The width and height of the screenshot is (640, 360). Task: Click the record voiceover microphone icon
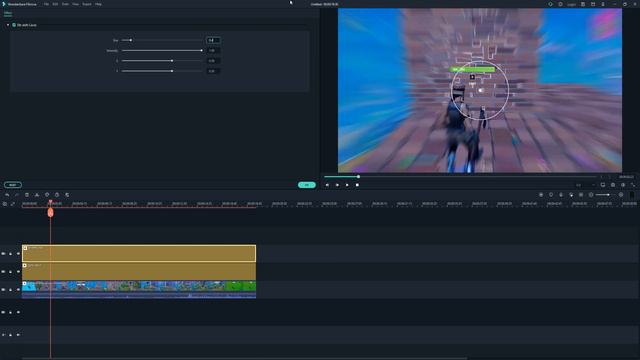click(561, 195)
